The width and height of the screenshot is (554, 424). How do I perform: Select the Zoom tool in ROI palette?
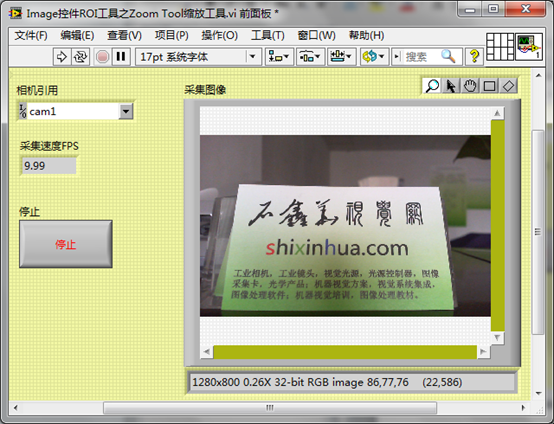coord(432,86)
